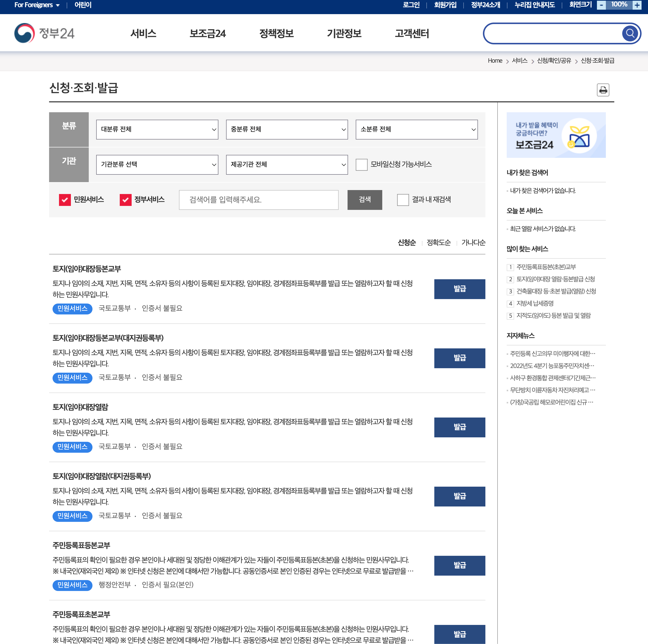Open the 기관분류 선택 dropdown
The image size is (648, 644).
[x=157, y=165]
